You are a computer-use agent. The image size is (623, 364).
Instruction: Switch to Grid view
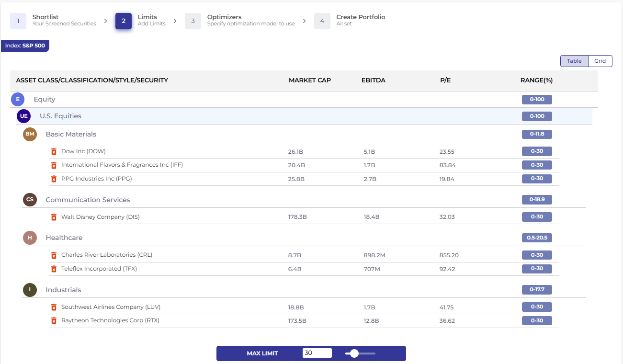pyautogui.click(x=600, y=61)
